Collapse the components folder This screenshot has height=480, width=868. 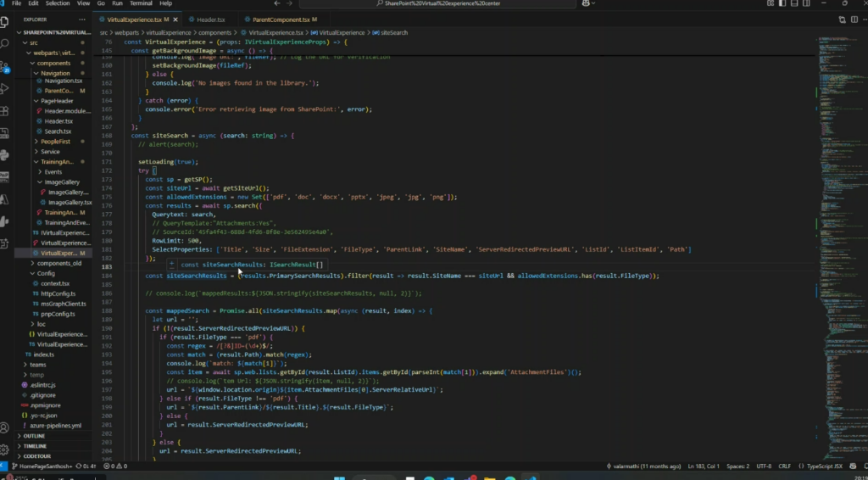[x=53, y=63]
